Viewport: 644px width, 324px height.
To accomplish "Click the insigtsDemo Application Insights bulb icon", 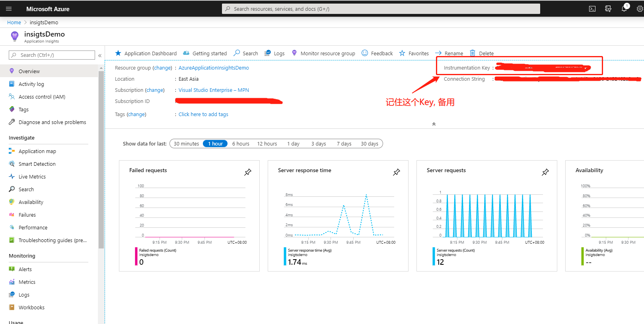I will 15,36.
